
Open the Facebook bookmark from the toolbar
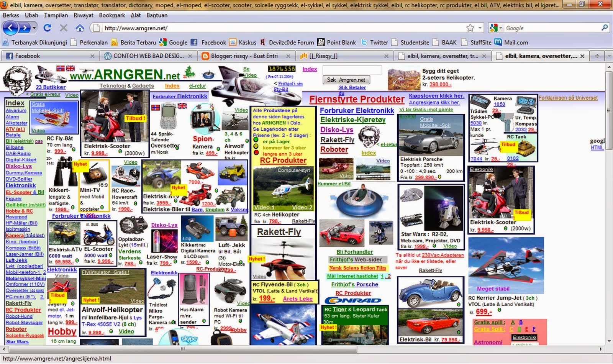coord(213,42)
